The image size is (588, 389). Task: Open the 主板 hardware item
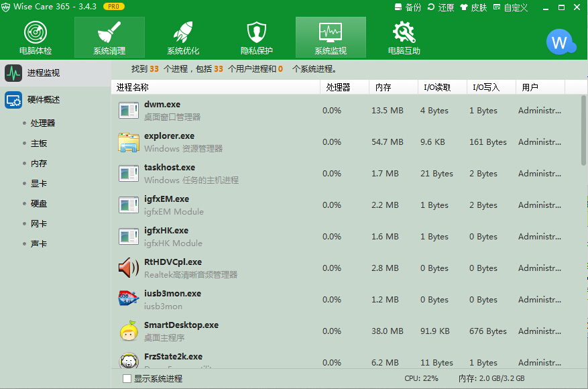click(39, 144)
